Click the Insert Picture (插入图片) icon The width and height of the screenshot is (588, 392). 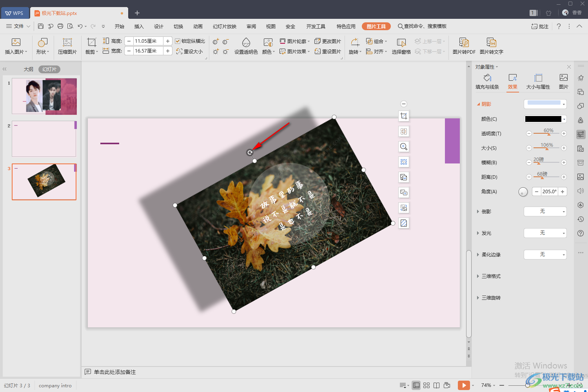tap(16, 42)
